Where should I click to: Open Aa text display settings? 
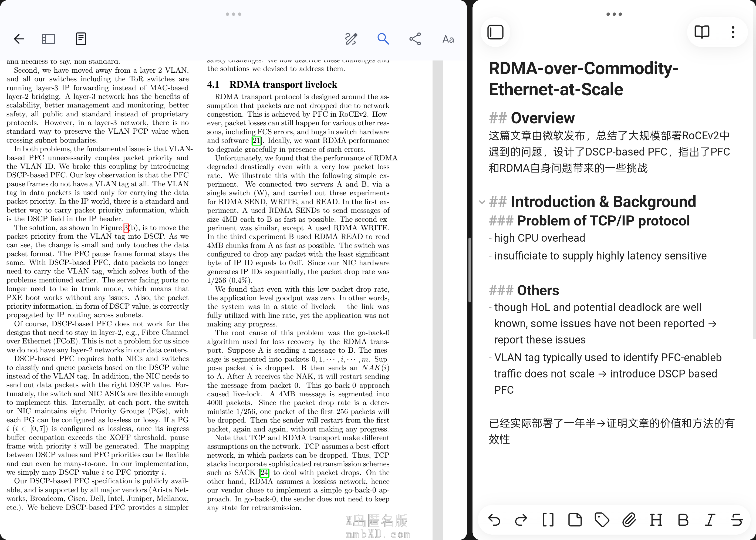point(448,39)
